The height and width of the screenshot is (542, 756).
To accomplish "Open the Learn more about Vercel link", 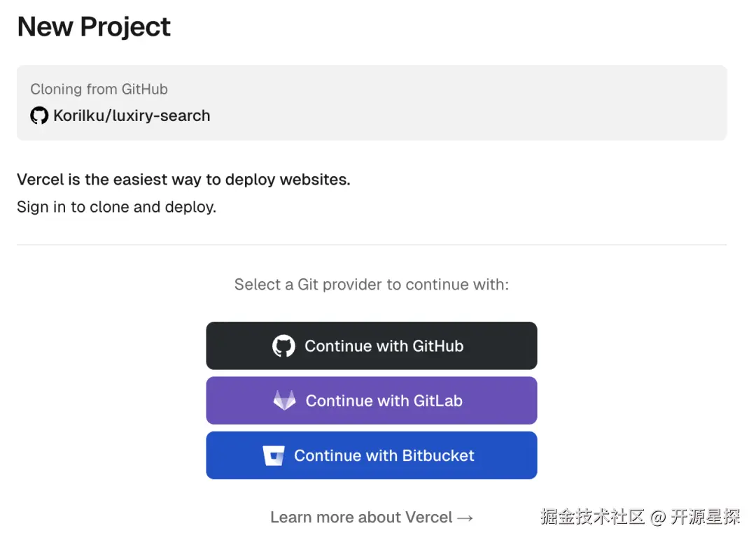I will tap(361, 518).
